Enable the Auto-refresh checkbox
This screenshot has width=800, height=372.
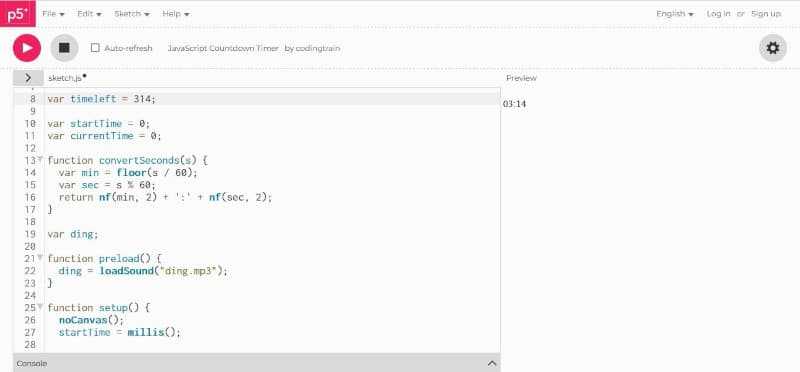pyautogui.click(x=95, y=48)
